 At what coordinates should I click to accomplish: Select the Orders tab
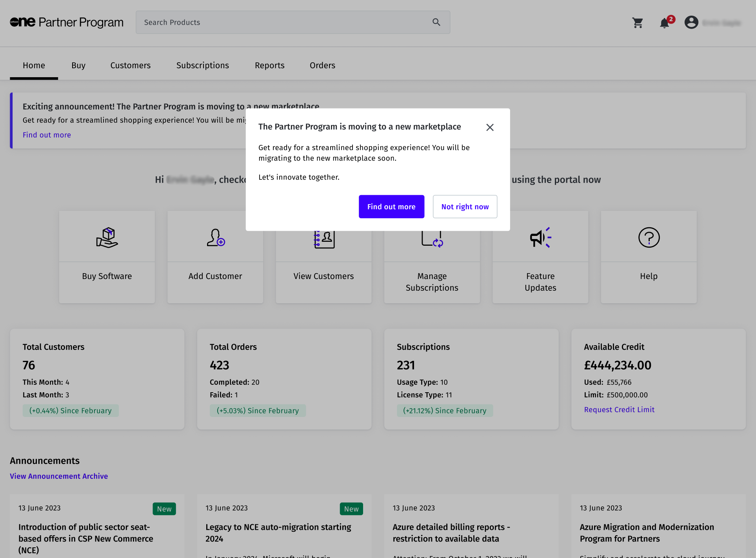(322, 65)
